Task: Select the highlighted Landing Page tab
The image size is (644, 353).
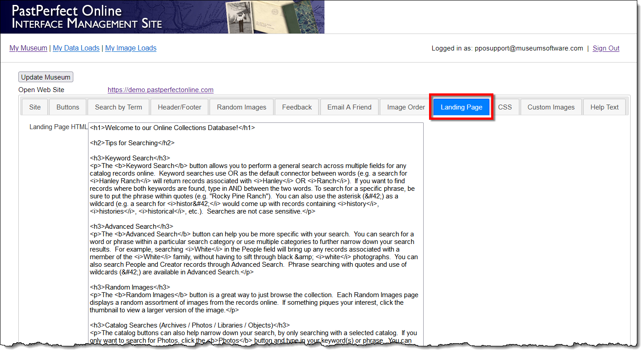Action: [x=461, y=107]
